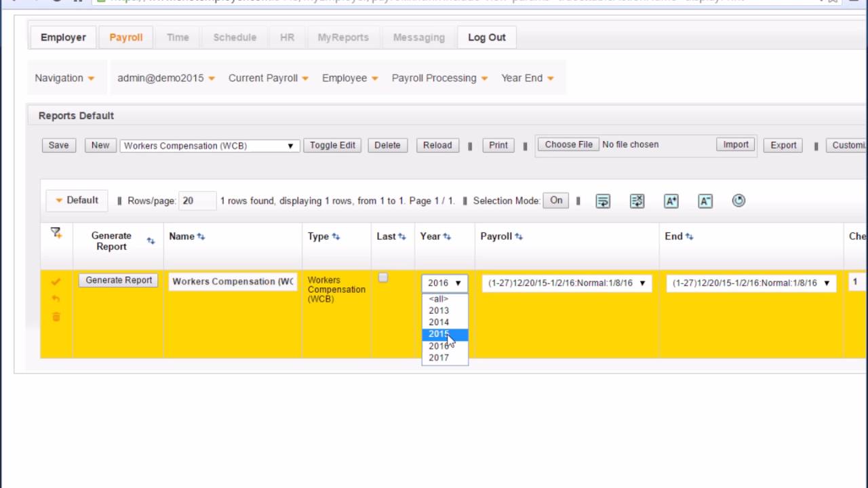The image size is (868, 488).
Task: Toggle Selection Mode On button
Action: click(556, 201)
